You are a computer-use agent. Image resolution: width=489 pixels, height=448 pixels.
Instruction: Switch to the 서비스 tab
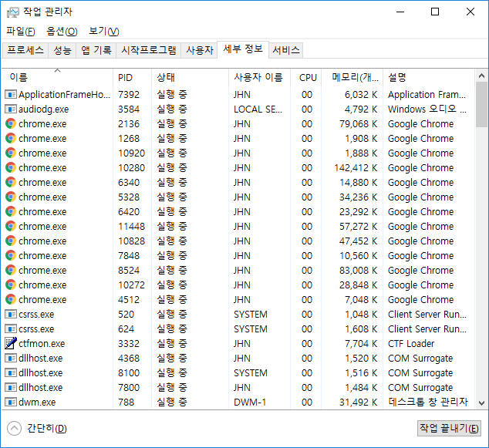286,50
